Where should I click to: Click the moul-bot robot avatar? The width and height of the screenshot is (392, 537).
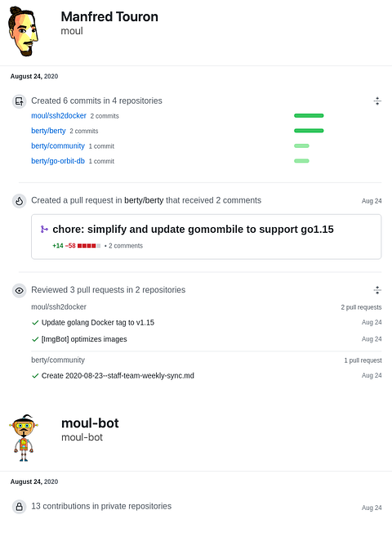pos(24,438)
